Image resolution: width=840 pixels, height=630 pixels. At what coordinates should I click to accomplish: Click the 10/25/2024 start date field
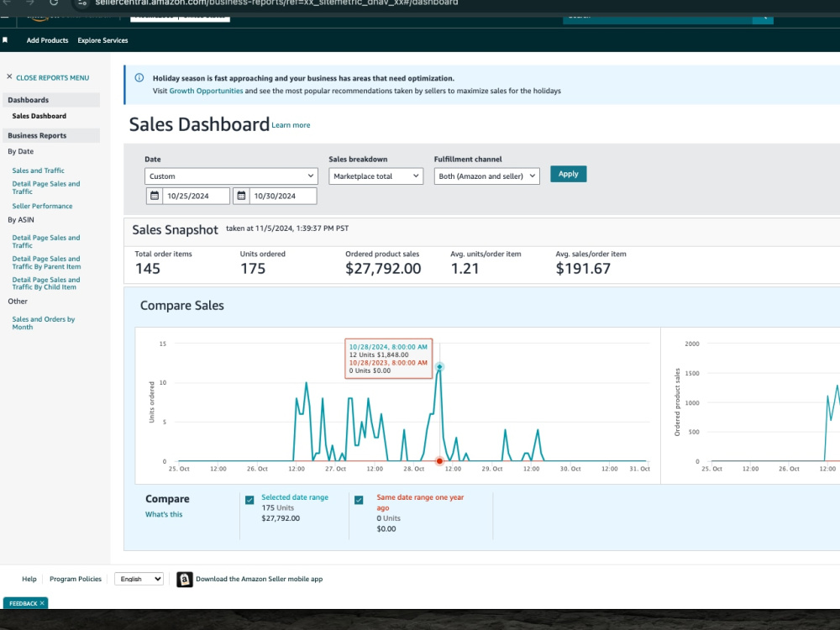196,196
